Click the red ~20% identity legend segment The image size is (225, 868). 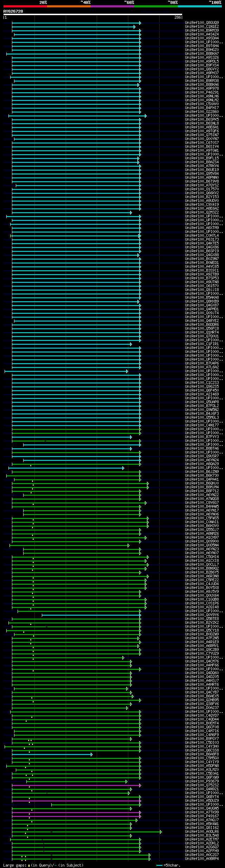25,6
